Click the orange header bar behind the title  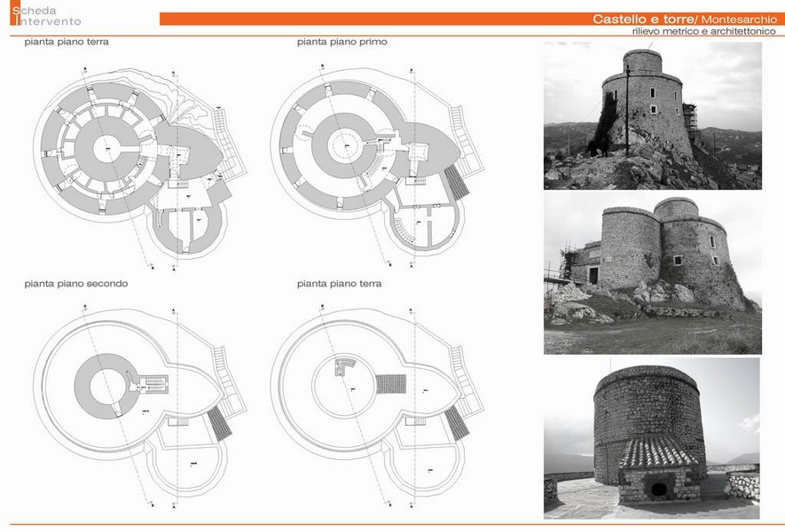click(471, 19)
